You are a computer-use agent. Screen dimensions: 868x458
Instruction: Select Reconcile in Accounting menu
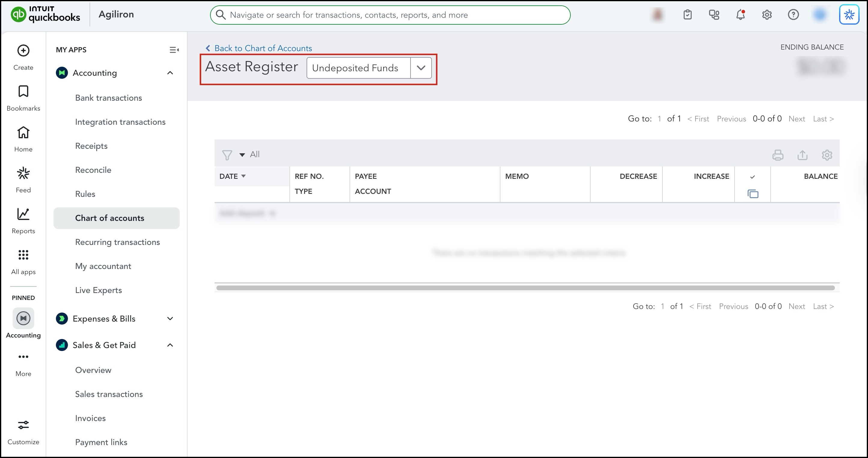click(93, 170)
